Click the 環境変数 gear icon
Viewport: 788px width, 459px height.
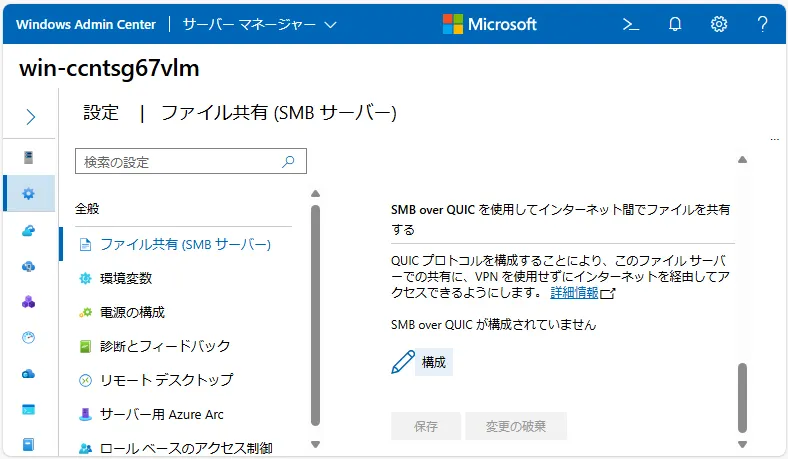pos(85,278)
